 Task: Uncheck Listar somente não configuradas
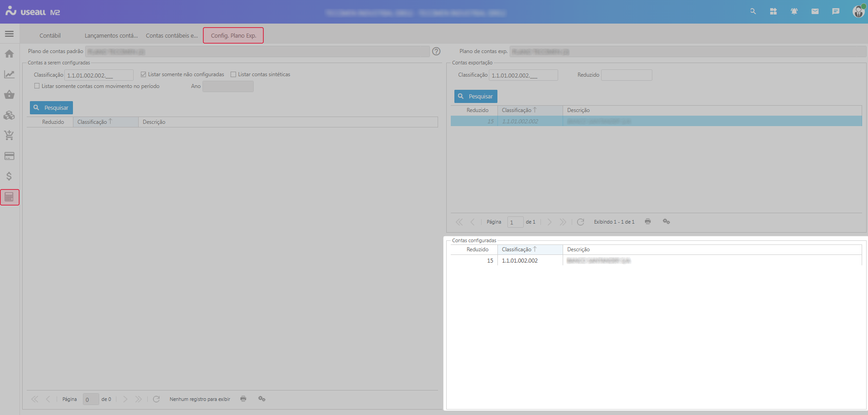(x=144, y=74)
